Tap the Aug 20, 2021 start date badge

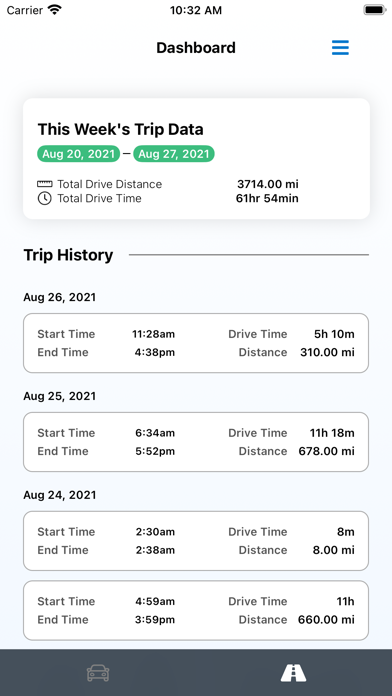[78, 154]
